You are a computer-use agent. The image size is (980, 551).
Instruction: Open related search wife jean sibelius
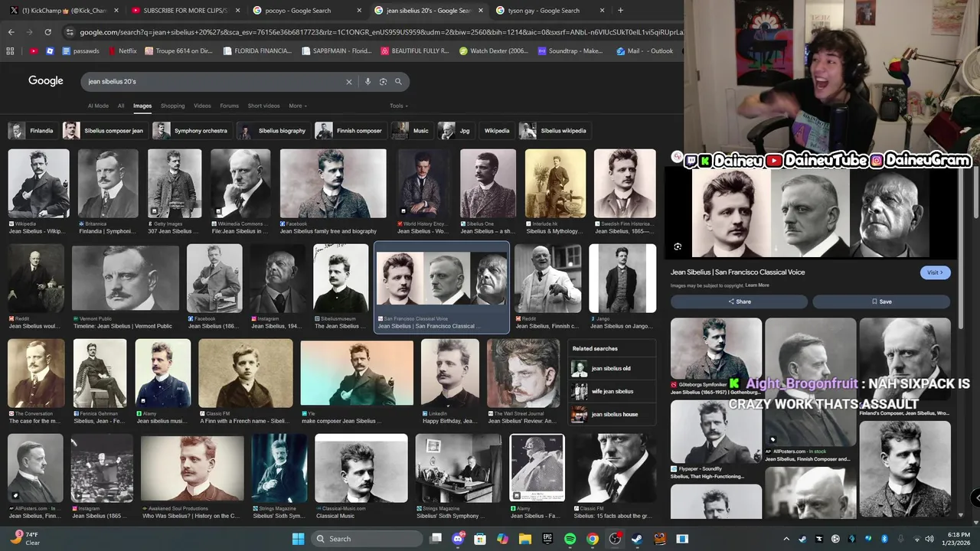[612, 391]
